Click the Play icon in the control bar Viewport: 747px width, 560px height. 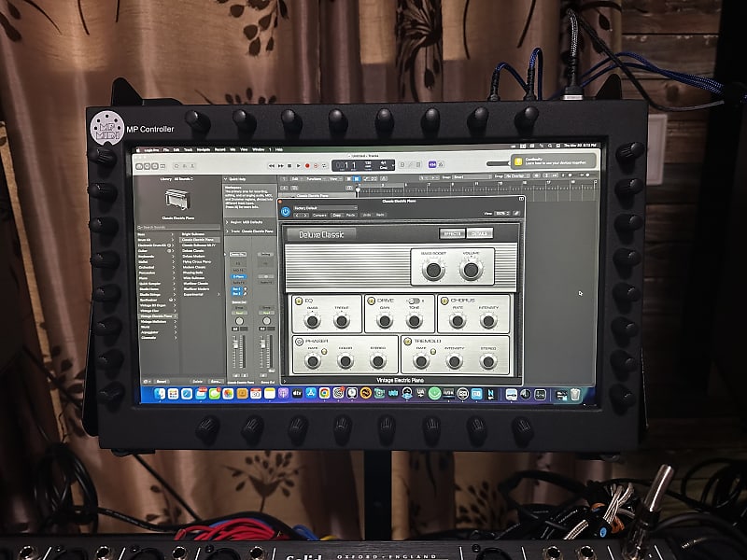click(x=299, y=165)
